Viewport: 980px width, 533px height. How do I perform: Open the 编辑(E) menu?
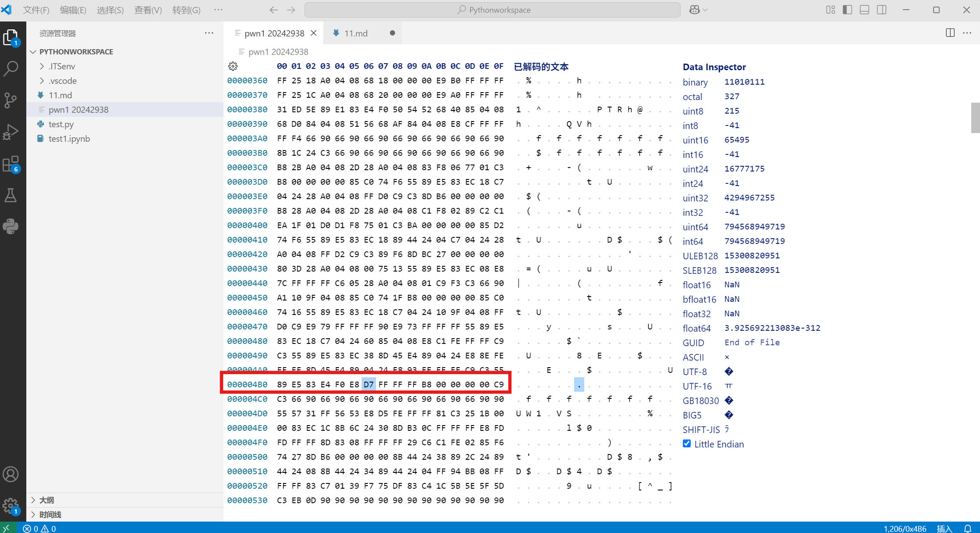coord(73,10)
